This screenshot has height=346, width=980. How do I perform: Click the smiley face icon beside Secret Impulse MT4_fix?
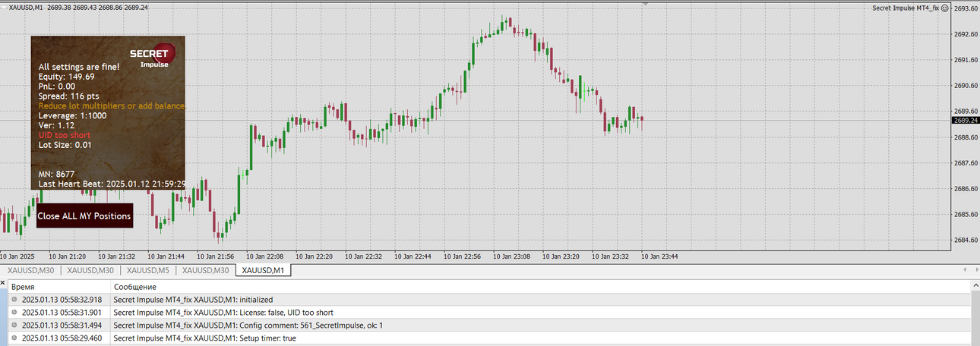[x=945, y=7]
